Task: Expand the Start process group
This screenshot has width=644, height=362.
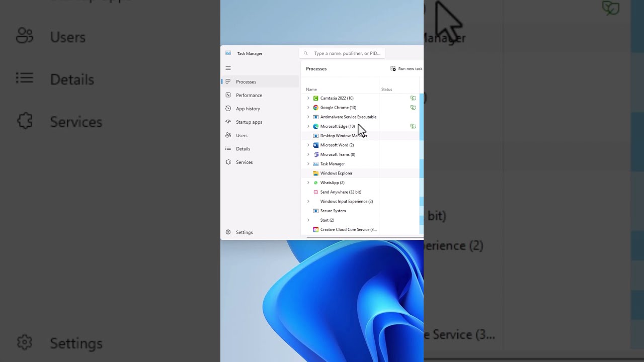Action: tap(308, 220)
